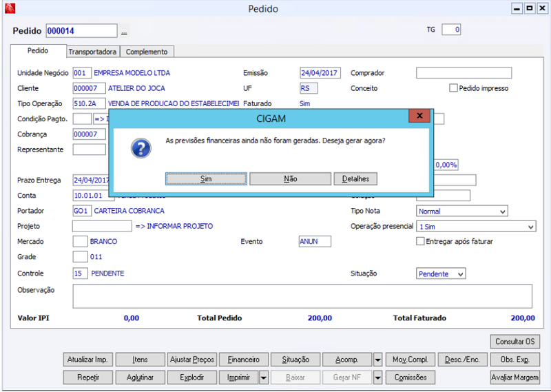Click the Acomp. button
The width and height of the screenshot is (551, 392).
[347, 360]
